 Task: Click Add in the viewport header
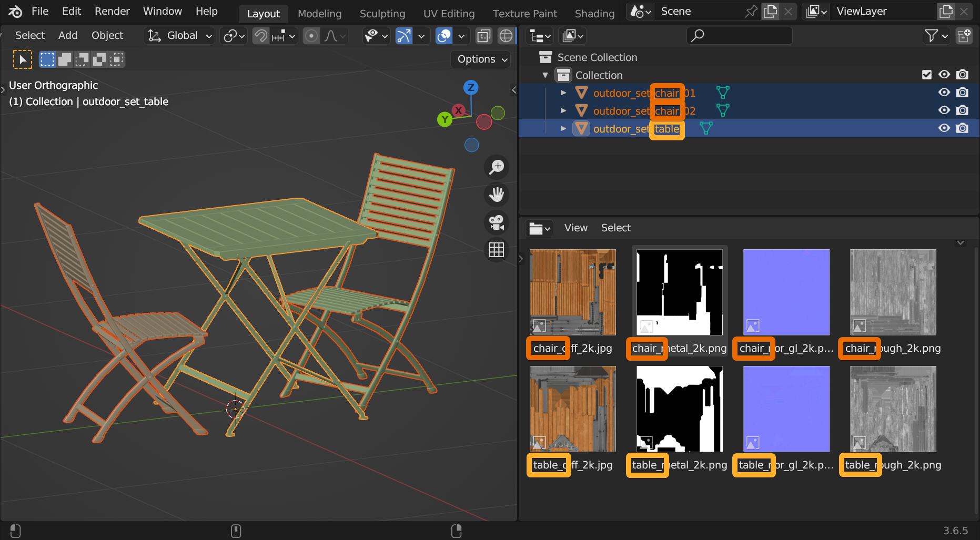coord(68,35)
